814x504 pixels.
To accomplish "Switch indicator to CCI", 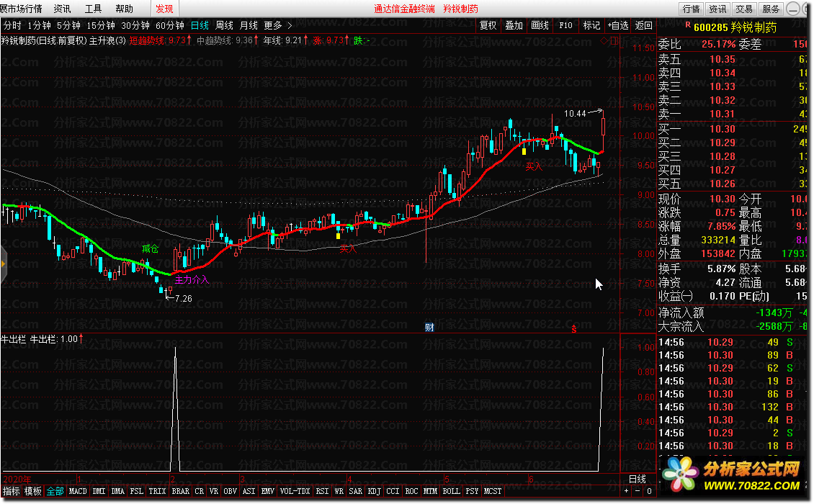I will tap(393, 491).
